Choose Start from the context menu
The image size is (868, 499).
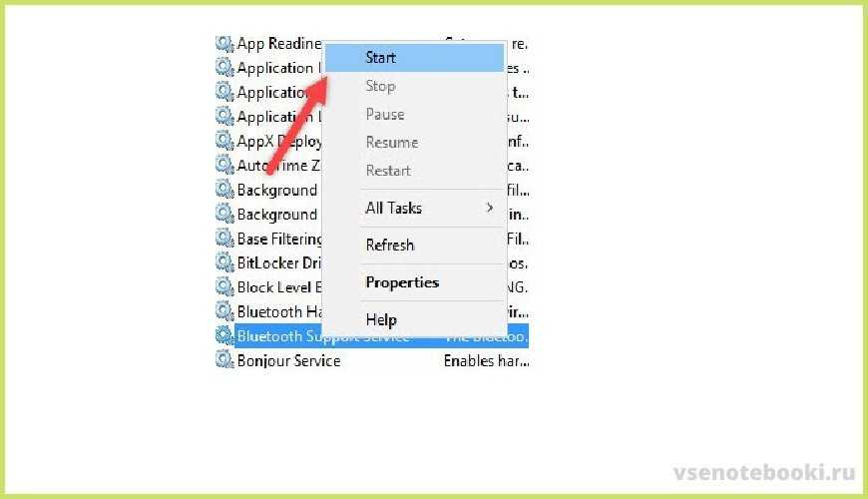[x=381, y=58]
